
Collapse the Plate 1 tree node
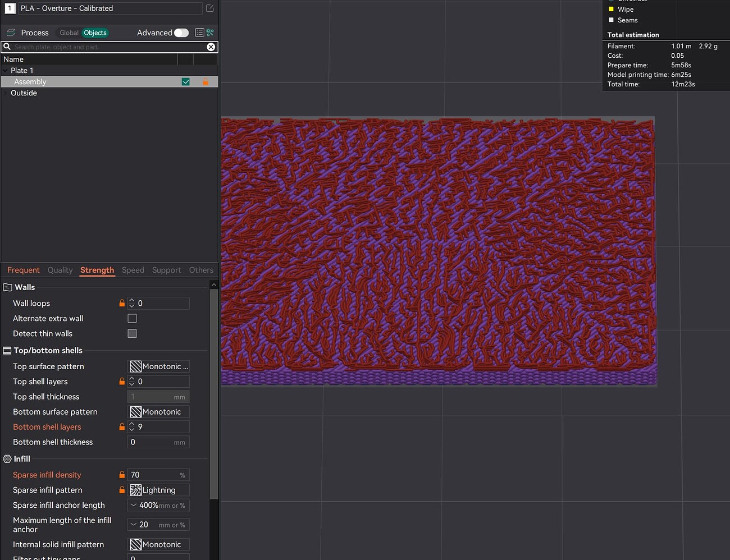click(x=5, y=71)
